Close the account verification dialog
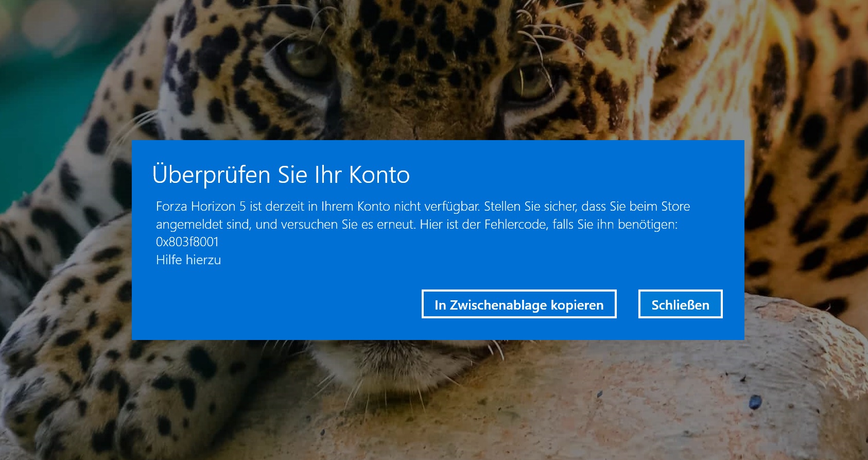868x460 pixels. coord(680,304)
